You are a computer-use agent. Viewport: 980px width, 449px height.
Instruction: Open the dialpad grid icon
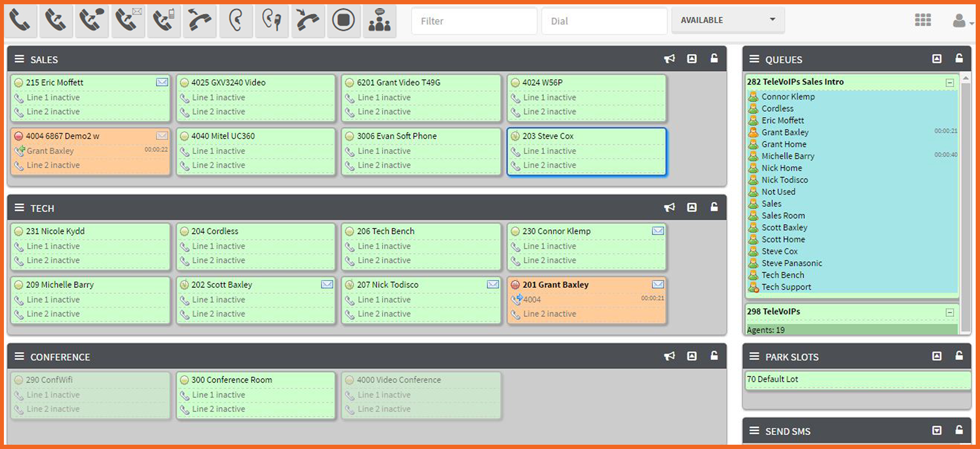(923, 20)
